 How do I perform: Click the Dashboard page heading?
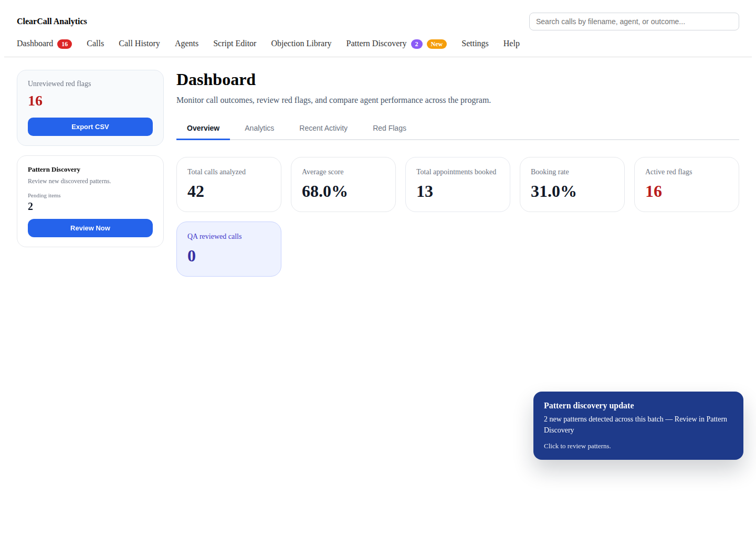point(216,79)
